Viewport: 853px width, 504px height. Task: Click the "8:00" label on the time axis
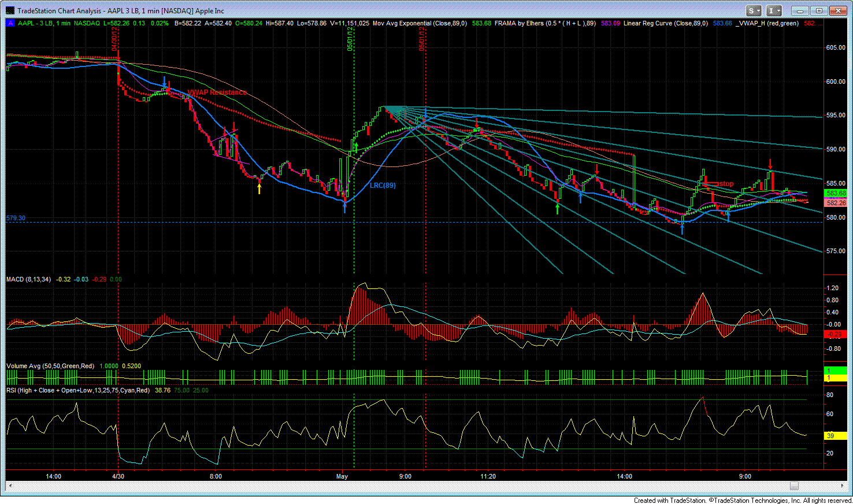216,477
